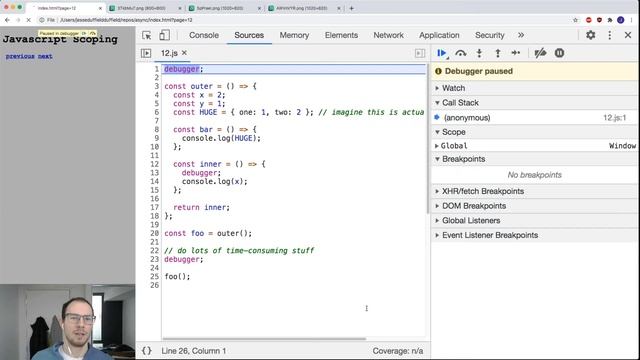Collapse the debugger sidebar icon
Viewport: 640px width, 360px height.
pos(420,53)
